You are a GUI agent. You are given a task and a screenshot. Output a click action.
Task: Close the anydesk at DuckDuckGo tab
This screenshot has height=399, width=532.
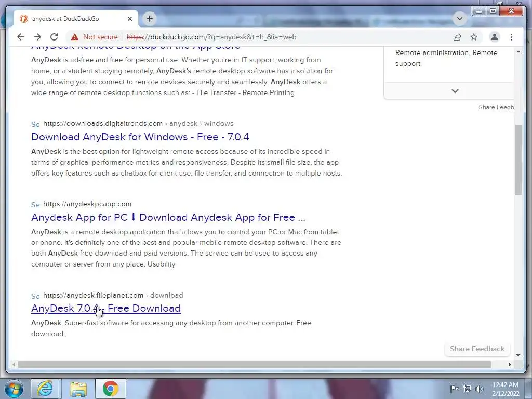click(x=129, y=19)
